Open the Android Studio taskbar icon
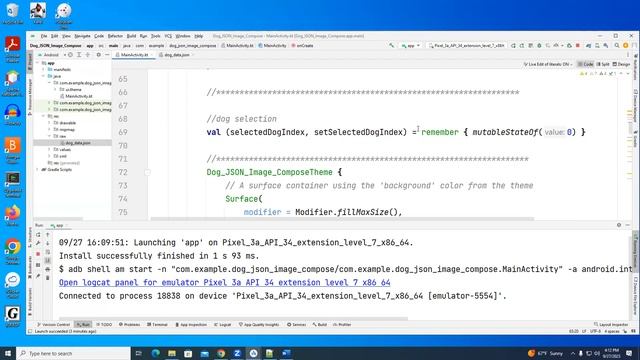640x360 pixels. tap(253, 353)
